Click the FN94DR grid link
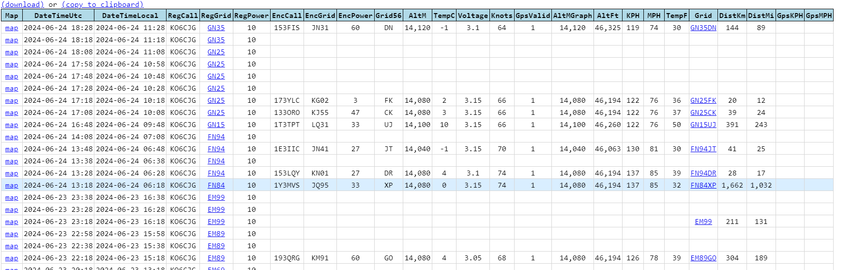The image size is (868, 270). click(x=703, y=173)
